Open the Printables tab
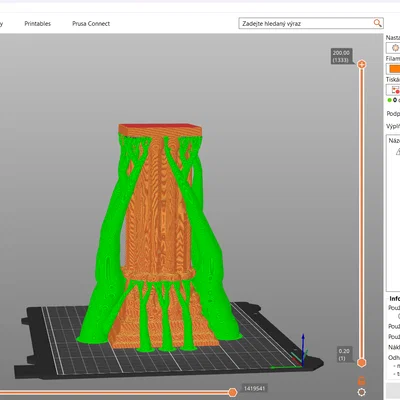The width and height of the screenshot is (400, 400). click(37, 24)
